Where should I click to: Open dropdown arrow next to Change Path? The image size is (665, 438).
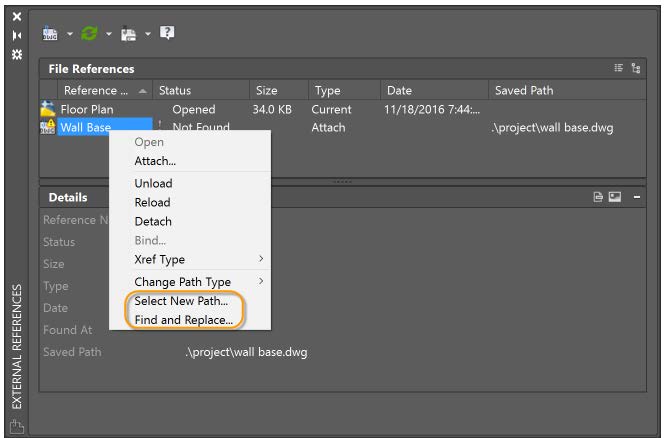pos(148,34)
